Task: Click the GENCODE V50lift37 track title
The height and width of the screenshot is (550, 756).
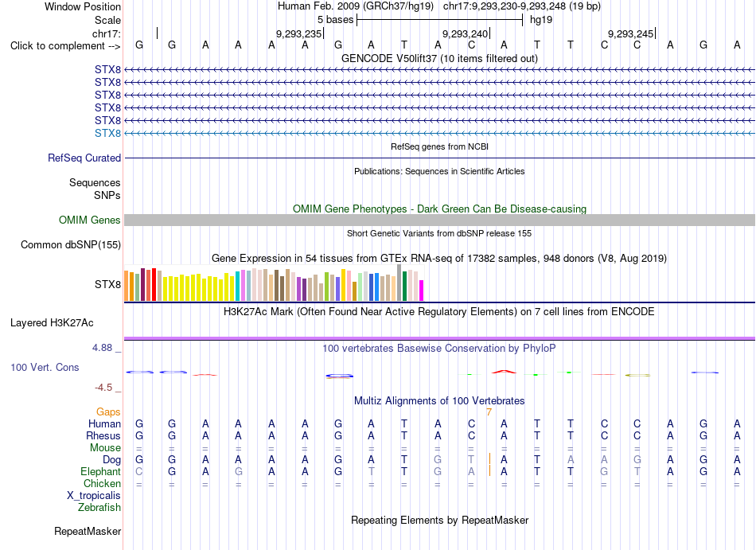Action: coord(439,59)
